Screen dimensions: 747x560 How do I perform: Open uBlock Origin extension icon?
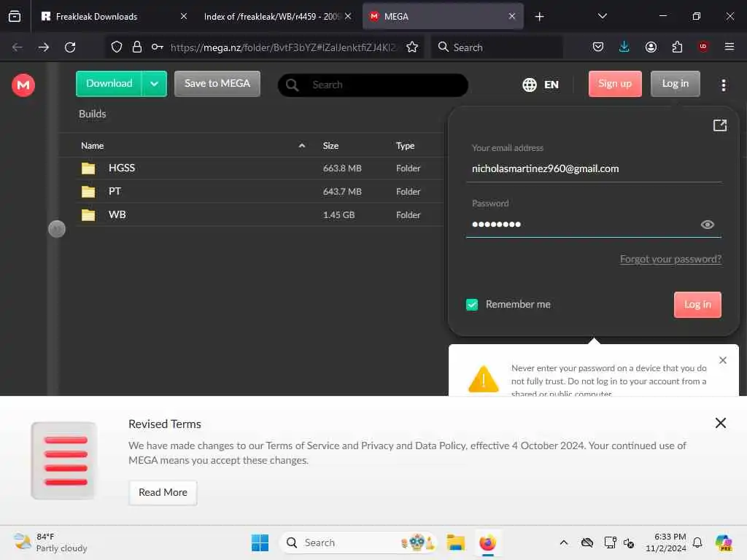(x=703, y=47)
